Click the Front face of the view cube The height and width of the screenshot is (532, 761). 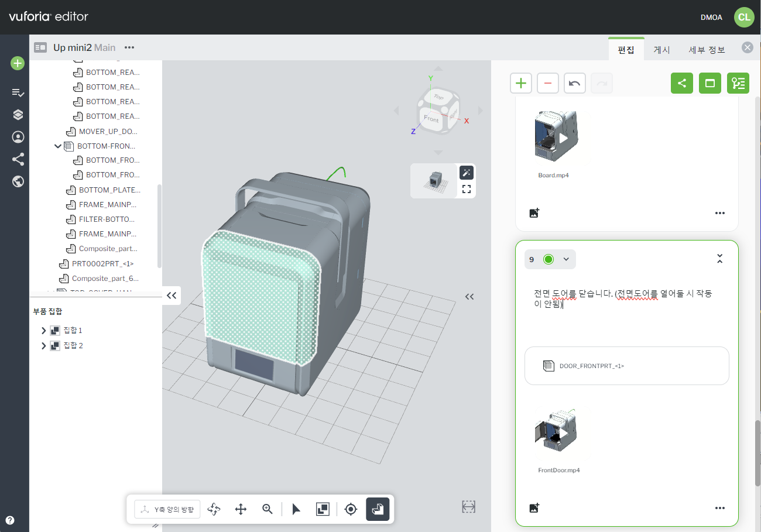[x=431, y=119]
